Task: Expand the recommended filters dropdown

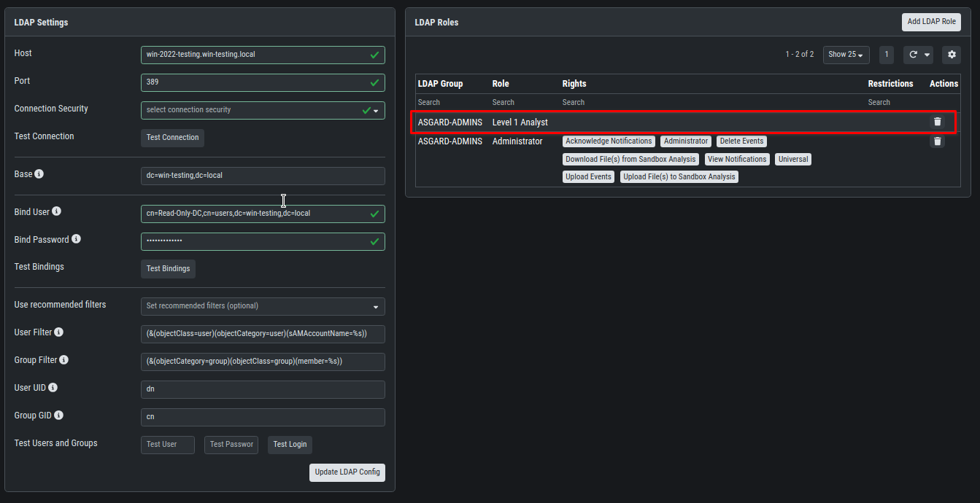Action: pyautogui.click(x=262, y=306)
